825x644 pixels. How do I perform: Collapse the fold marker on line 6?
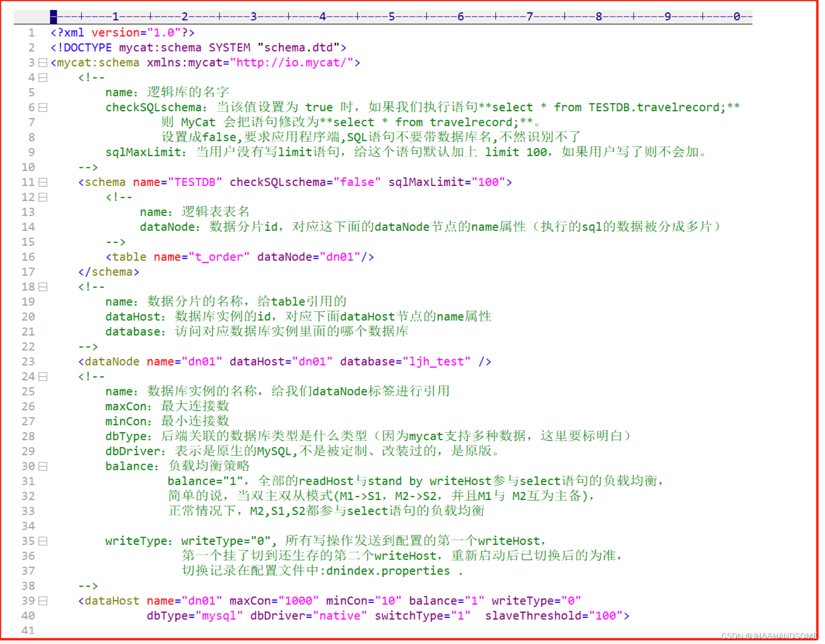[43, 108]
